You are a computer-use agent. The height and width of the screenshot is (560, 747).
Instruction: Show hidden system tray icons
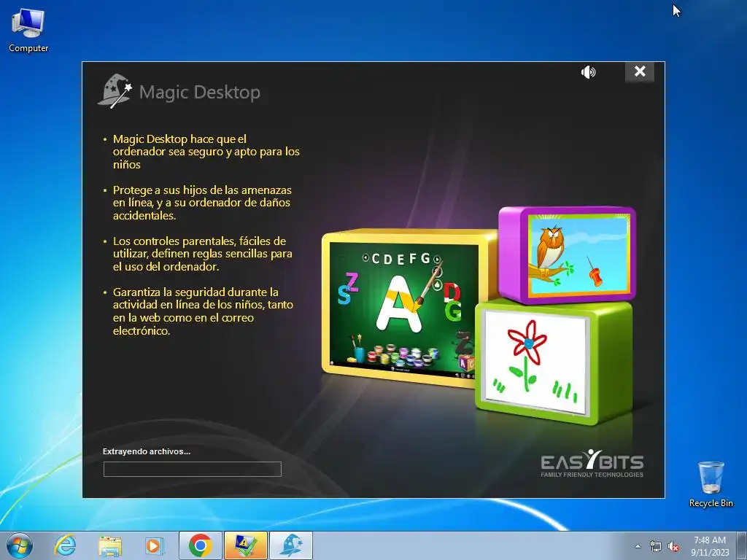coord(638,546)
